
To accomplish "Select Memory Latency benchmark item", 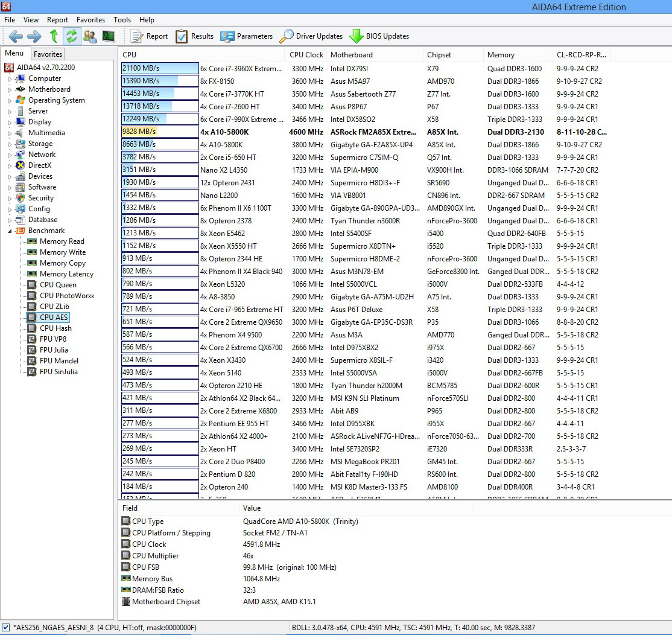I will pos(66,274).
